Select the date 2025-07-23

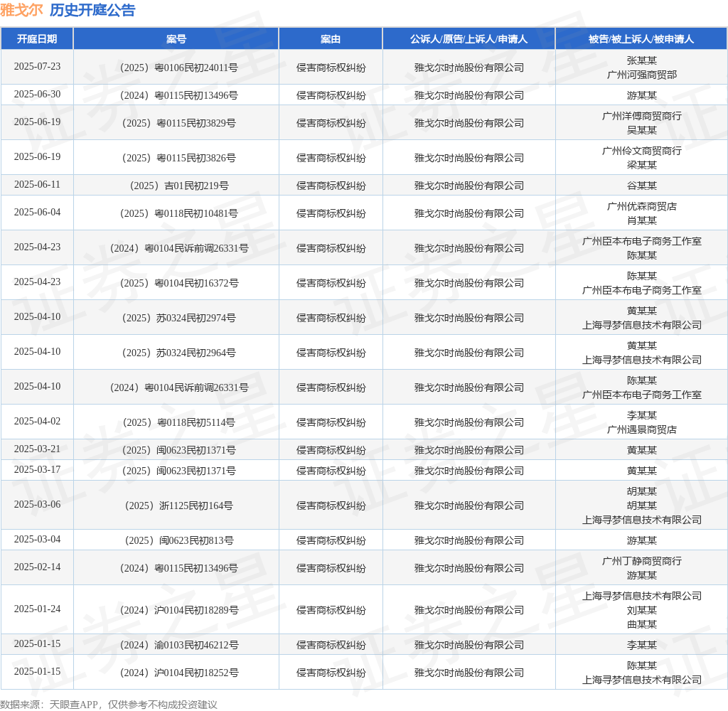(37, 66)
